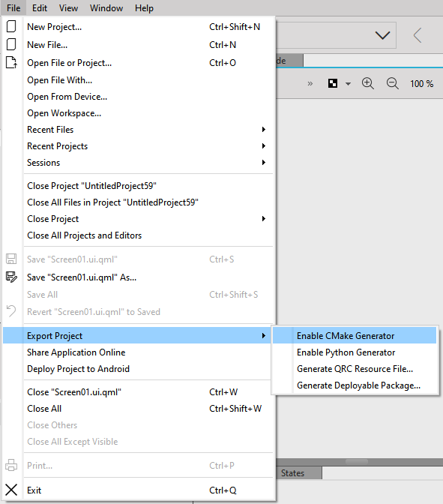Click the New Project document icon
Viewport: 443px width, 504px height.
coord(11,27)
